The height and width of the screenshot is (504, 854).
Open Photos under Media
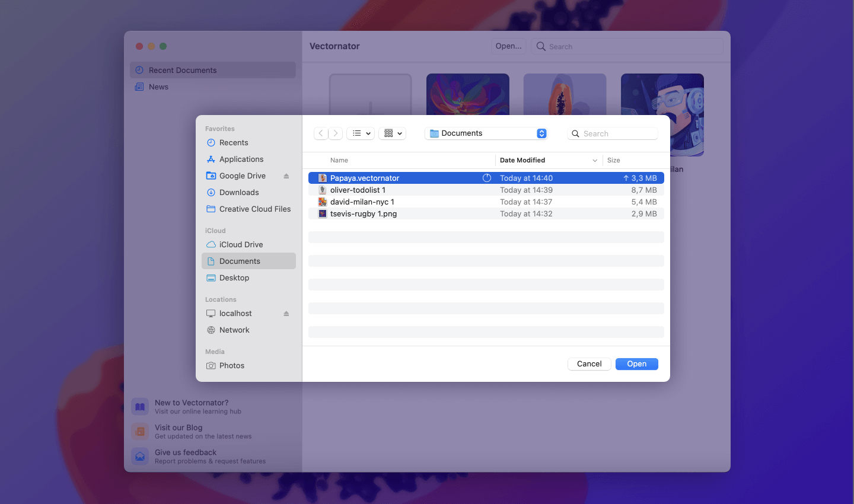[248, 365]
